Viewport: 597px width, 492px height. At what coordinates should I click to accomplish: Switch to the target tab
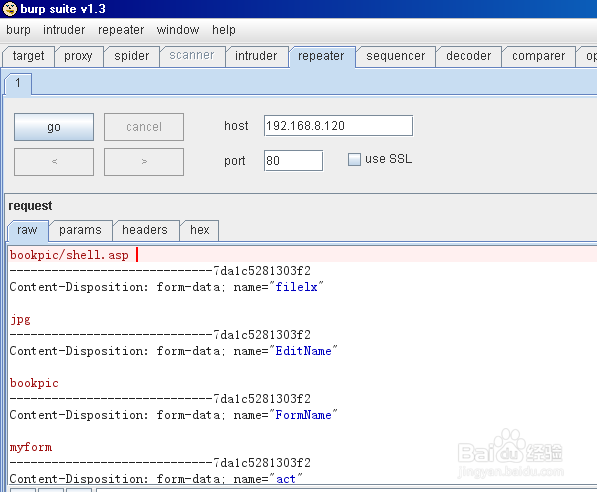(x=28, y=56)
